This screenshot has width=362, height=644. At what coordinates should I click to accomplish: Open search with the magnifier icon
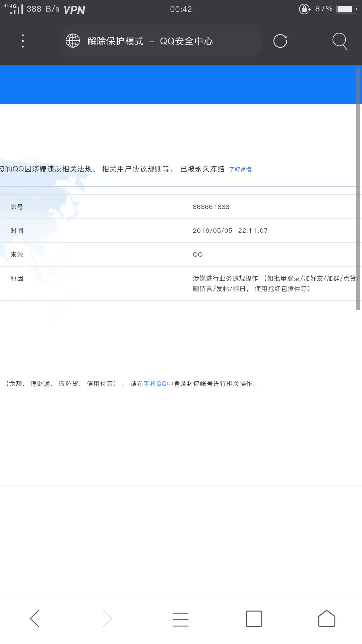(340, 41)
